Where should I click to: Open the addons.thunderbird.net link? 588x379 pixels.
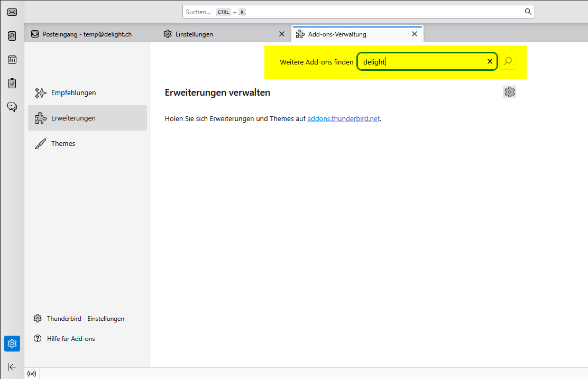click(343, 118)
